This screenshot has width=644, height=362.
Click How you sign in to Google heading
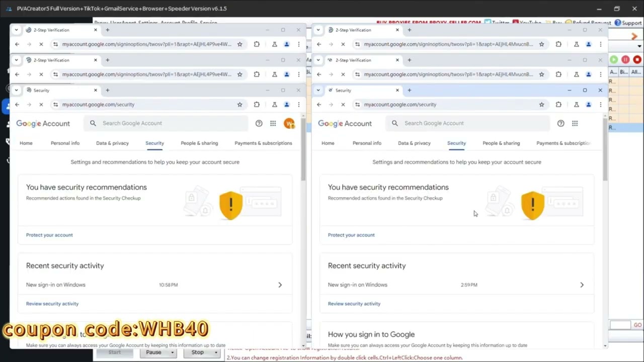(x=371, y=334)
